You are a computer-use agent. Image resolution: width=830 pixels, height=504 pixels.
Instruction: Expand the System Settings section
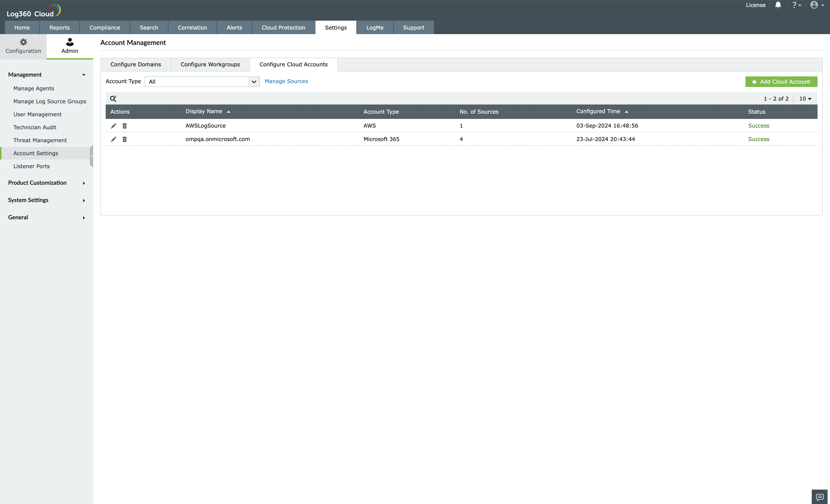point(47,200)
